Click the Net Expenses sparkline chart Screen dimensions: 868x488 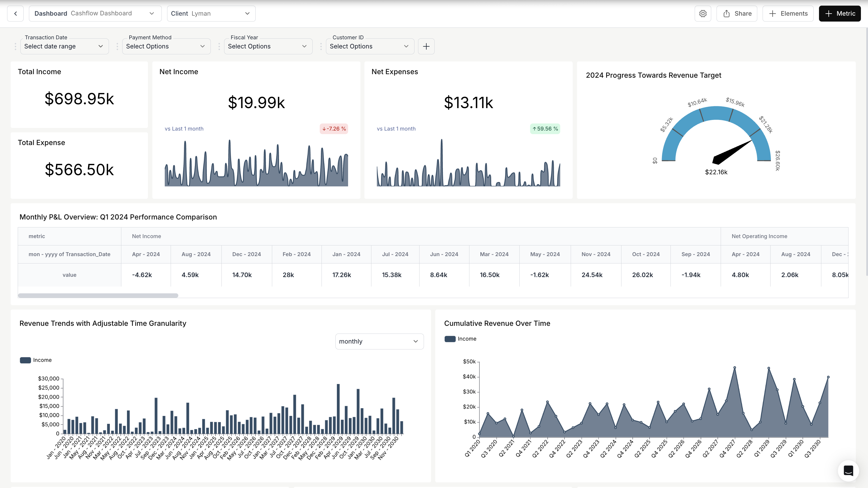(468, 162)
